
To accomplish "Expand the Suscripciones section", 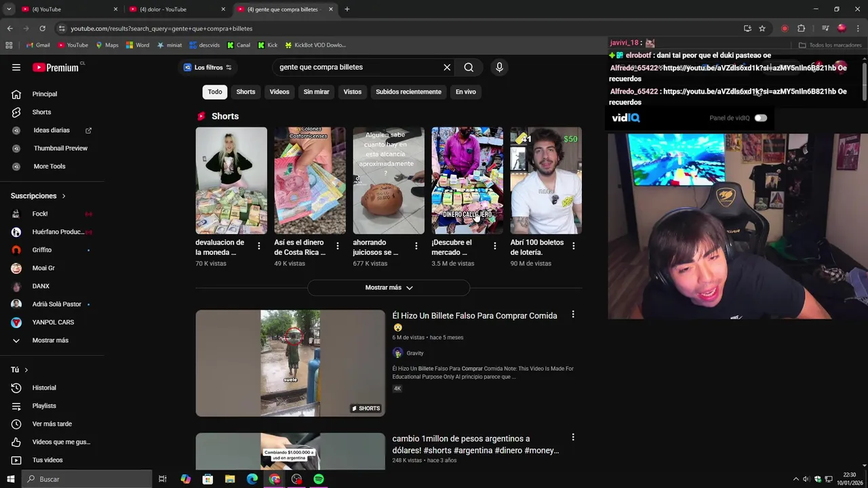I will (38, 196).
